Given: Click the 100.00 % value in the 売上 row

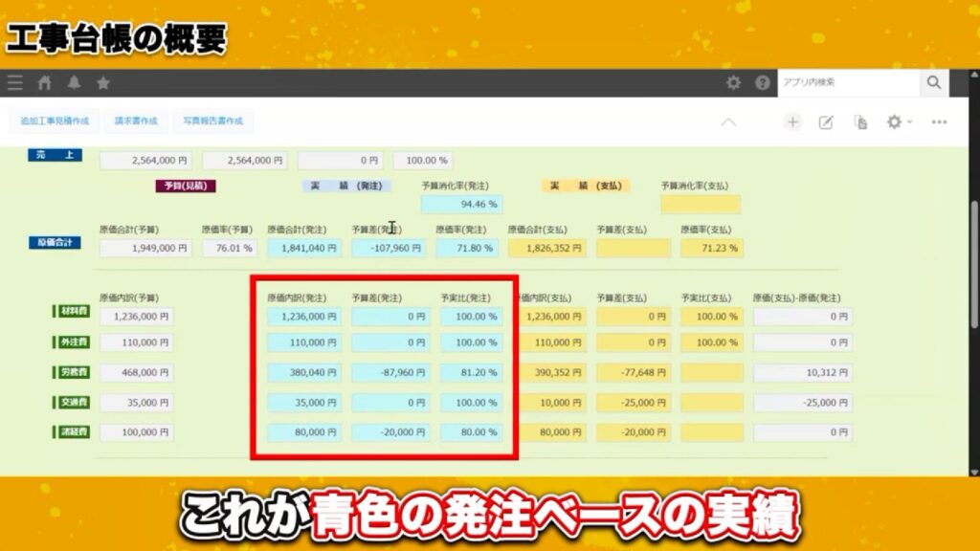Looking at the screenshot, I should coord(423,161).
